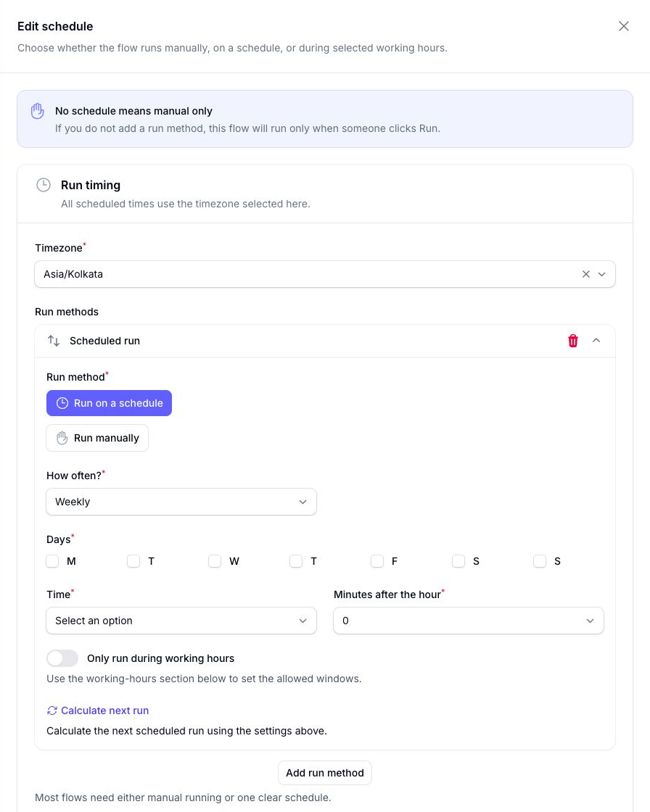This screenshot has width=650, height=812.
Task: Click the clock icon next to Run timing
Action: pyautogui.click(x=44, y=185)
